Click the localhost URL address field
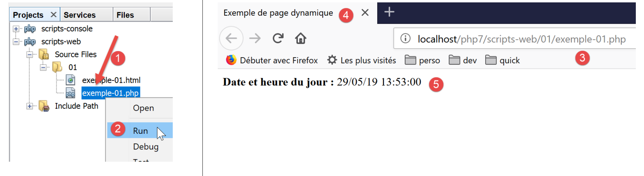 (x=521, y=39)
